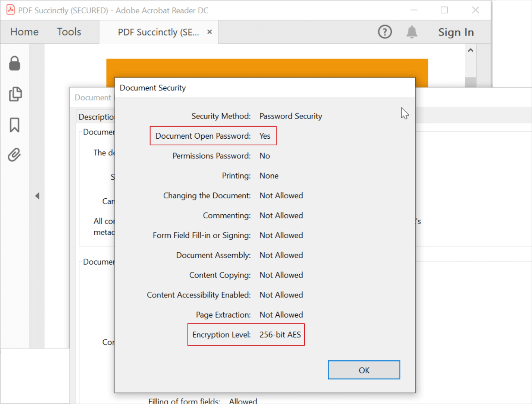532x404 pixels.
Task: Click the Sign In link
Action: click(456, 32)
